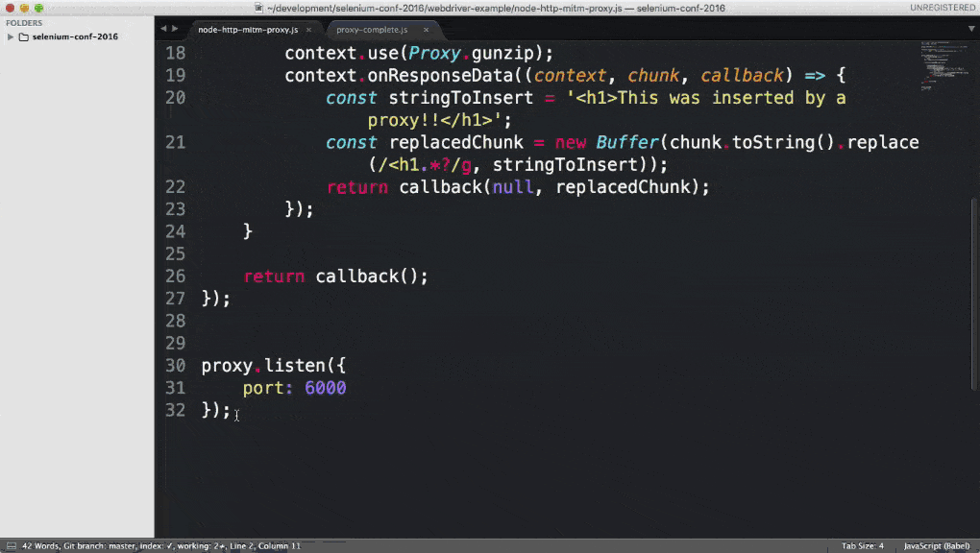This screenshot has width=980, height=553.
Task: Go to next tab with right arrow
Action: click(x=175, y=29)
